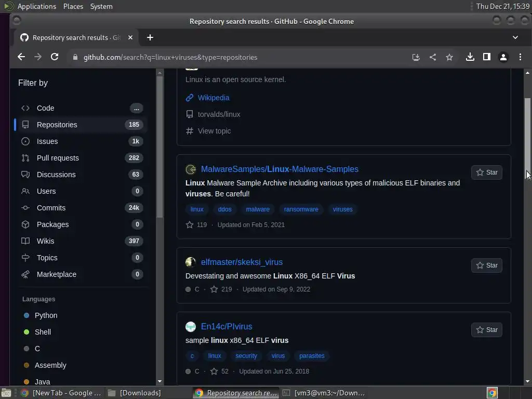Click the Packages cube icon

click(x=25, y=224)
